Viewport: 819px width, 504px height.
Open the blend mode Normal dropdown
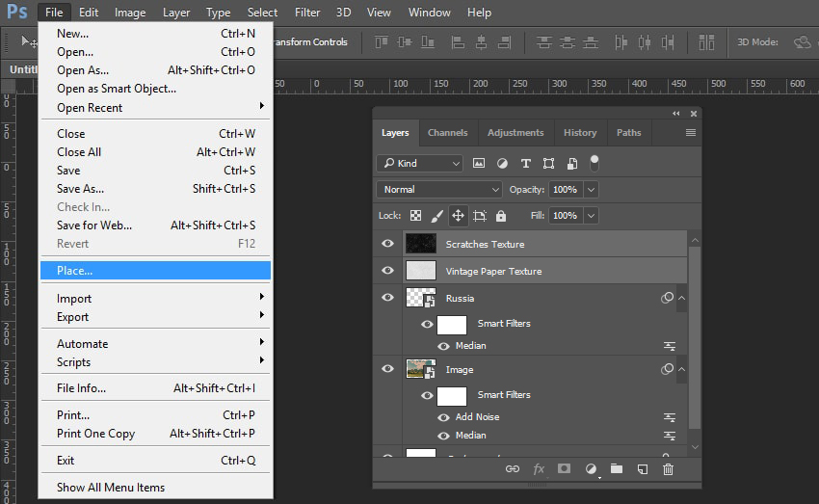439,190
